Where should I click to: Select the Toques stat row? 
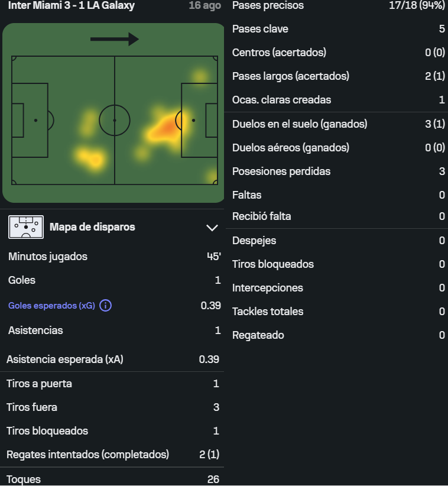point(112,479)
